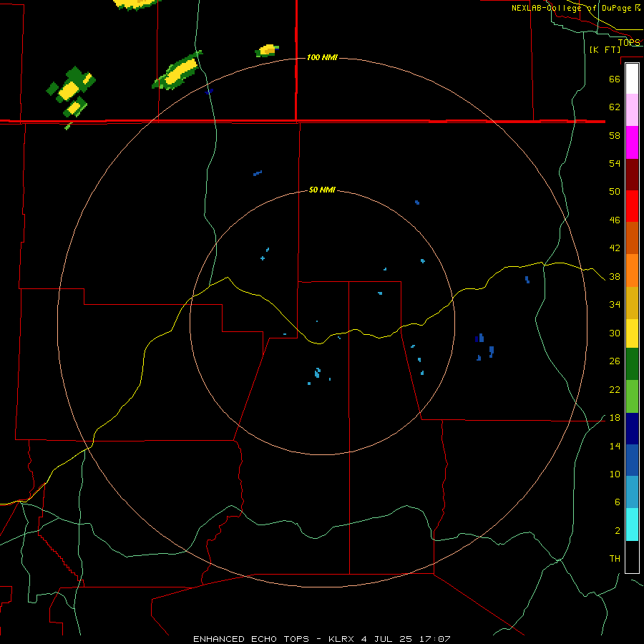This screenshot has height=644, width=644.
Task: Click the 46 legend value
Action: click(x=615, y=220)
